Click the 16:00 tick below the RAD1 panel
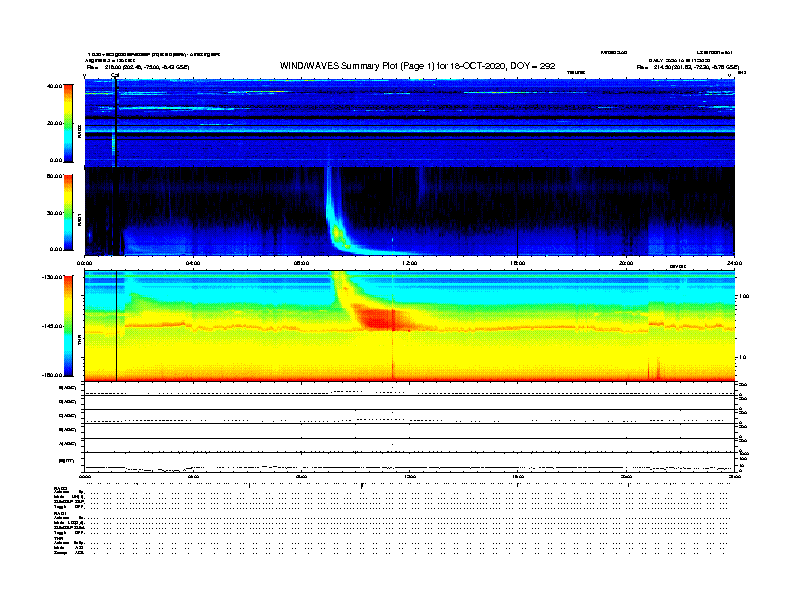Image resolution: width=792 pixels, height=612 pixels. click(518, 263)
